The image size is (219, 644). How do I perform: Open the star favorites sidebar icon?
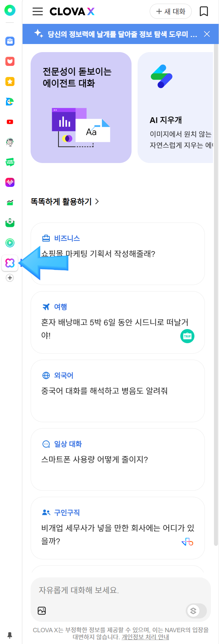coord(10,82)
